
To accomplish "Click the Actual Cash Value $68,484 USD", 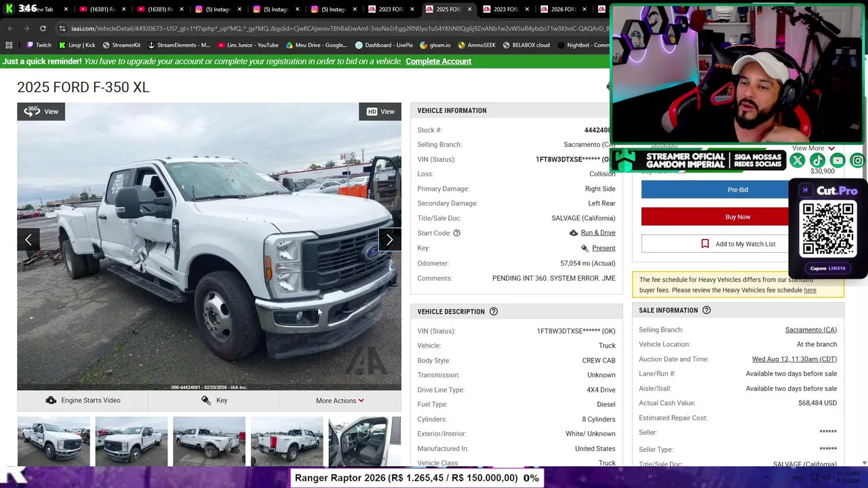I will point(817,403).
